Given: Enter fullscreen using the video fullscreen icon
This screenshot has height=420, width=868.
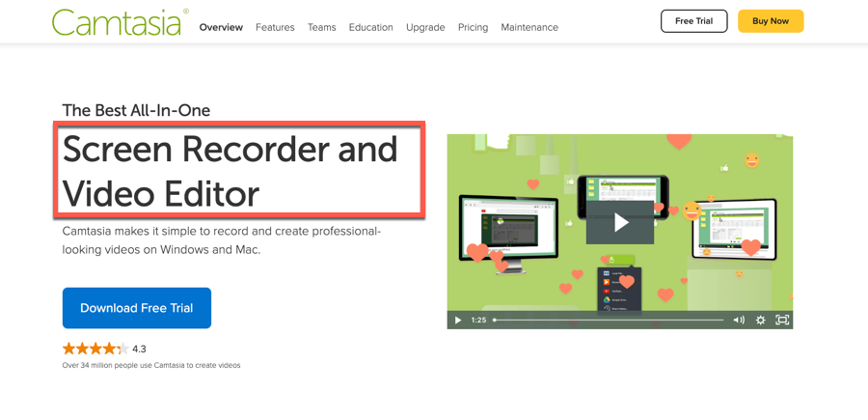Looking at the screenshot, I should (782, 320).
